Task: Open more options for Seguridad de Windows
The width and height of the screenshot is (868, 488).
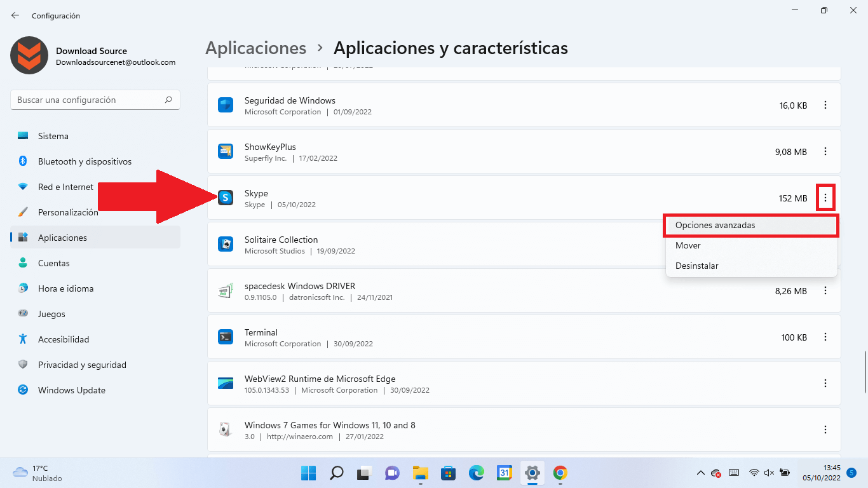Action: (825, 105)
